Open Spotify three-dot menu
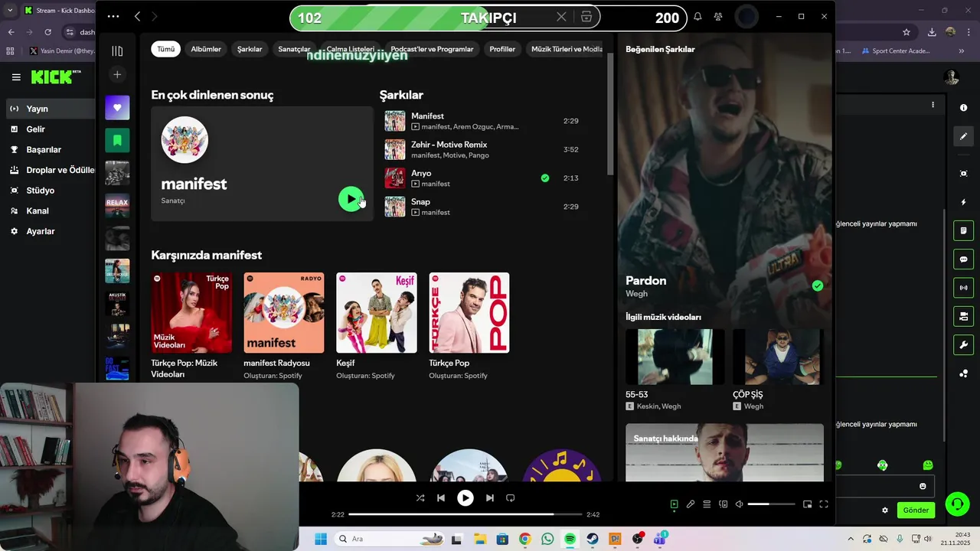This screenshot has height=551, width=980. (113, 16)
